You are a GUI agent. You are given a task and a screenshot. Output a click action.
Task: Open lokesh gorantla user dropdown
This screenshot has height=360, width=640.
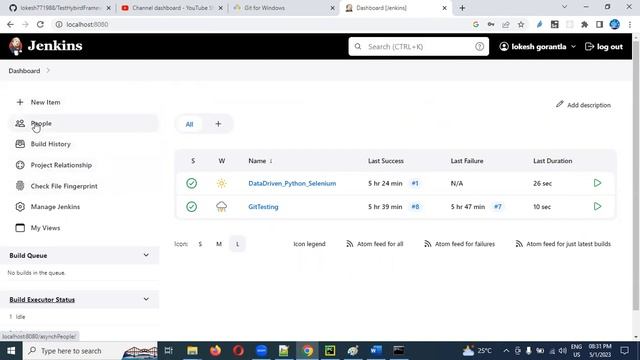pos(538,47)
